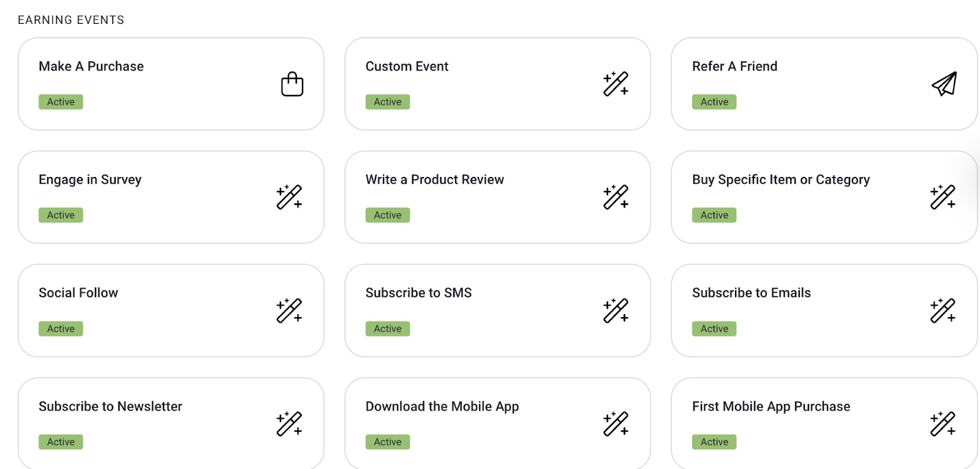Open the Make A Purchase earning event
980x469 pixels.
(91, 66)
